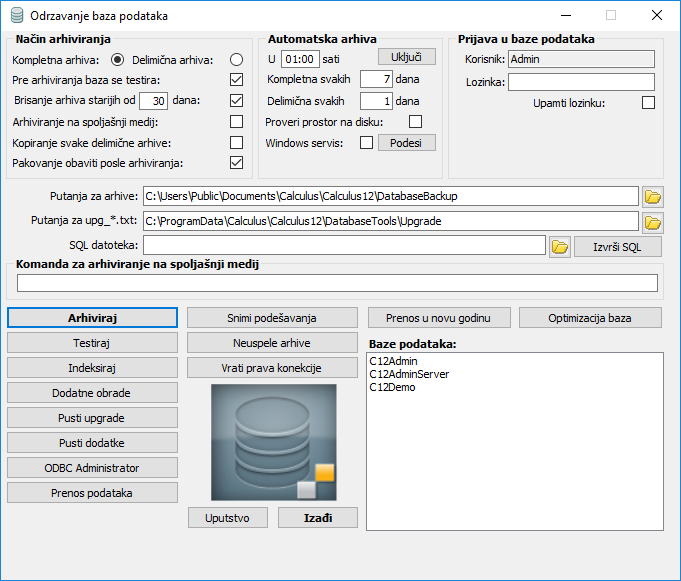The image size is (681, 581).
Task: Select Kompletna arhiva radio button
Action: click(x=117, y=60)
